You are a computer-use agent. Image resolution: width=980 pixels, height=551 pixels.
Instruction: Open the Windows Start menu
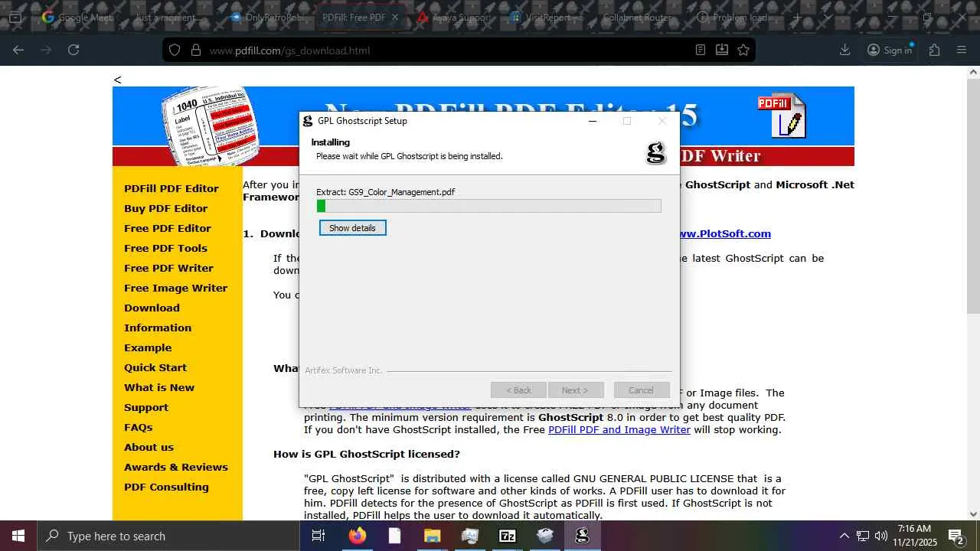18,536
